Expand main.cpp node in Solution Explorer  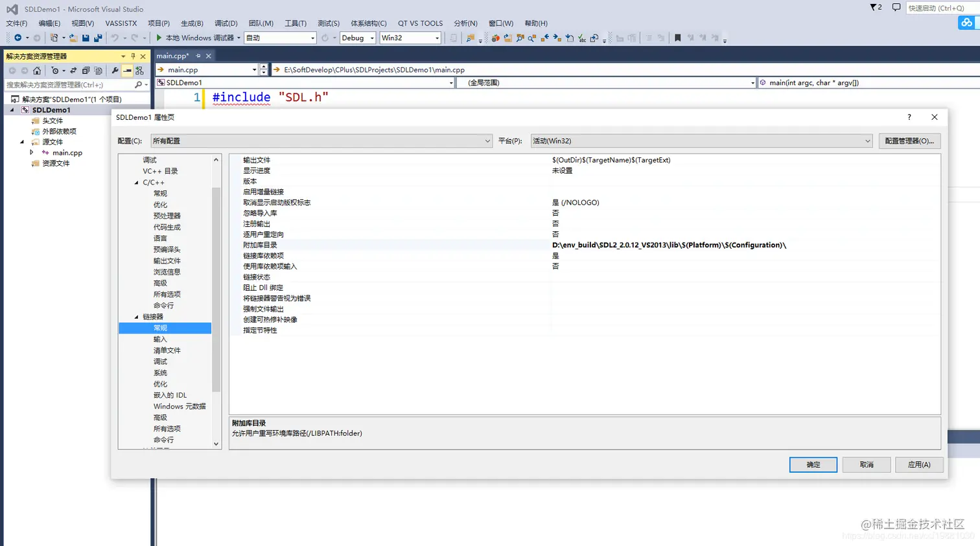(x=31, y=152)
